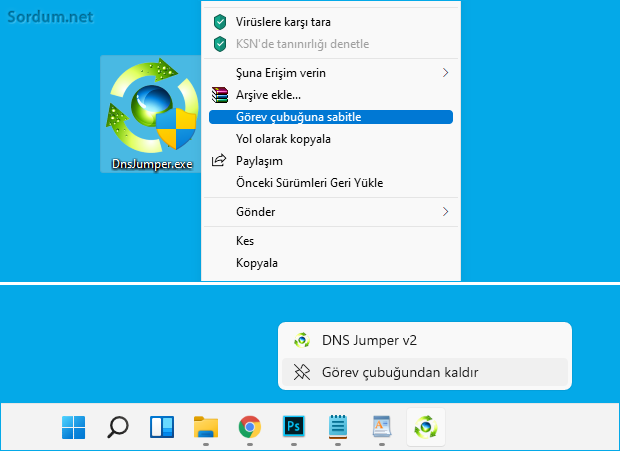Select the DnsJumper.exe desktop file
The image size is (620, 451).
pos(151,113)
